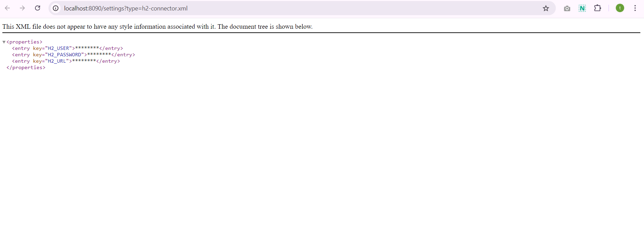Collapse the properties XML node

click(x=4, y=42)
